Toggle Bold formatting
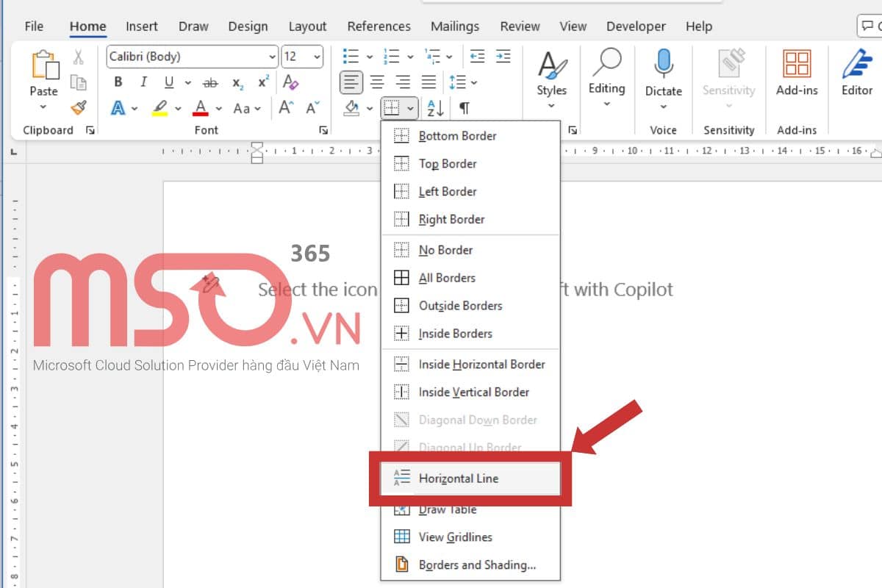882x588 pixels. click(x=118, y=82)
